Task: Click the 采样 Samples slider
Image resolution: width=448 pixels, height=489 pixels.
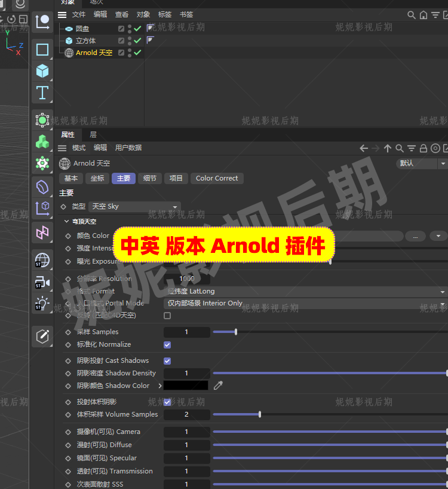Action: click(330, 332)
